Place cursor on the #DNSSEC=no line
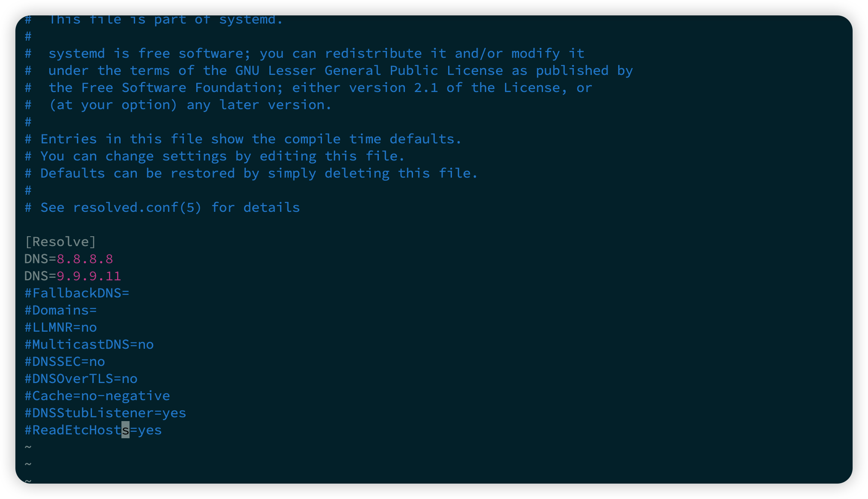 [x=65, y=362]
